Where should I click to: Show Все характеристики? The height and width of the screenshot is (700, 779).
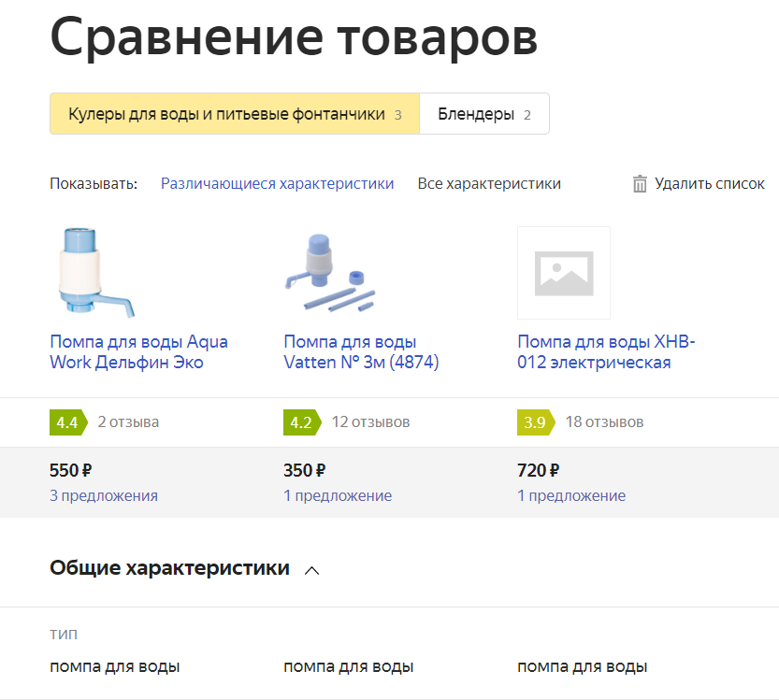click(489, 184)
